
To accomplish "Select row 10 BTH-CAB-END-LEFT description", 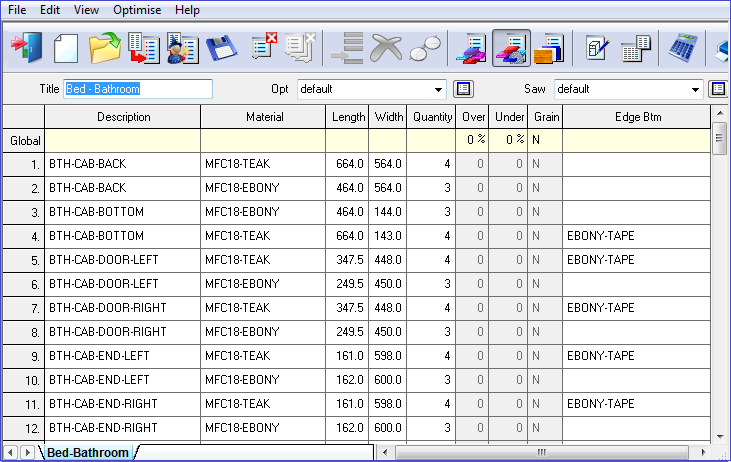I will (123, 380).
